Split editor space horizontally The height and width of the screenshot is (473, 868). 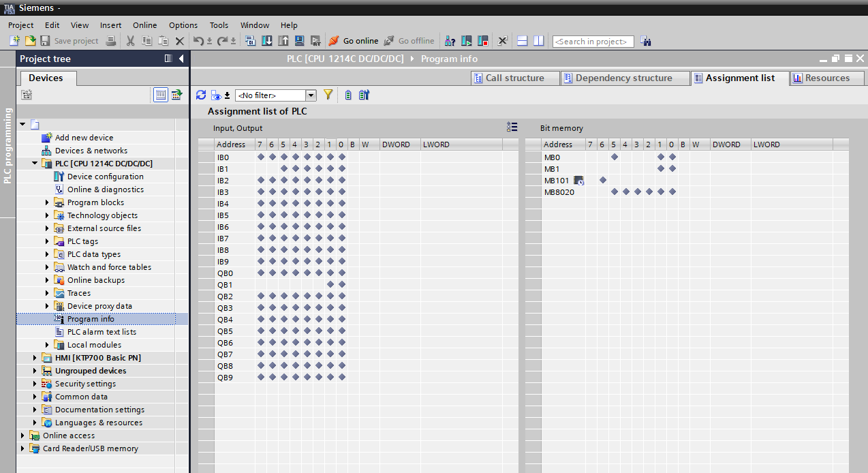coord(523,41)
